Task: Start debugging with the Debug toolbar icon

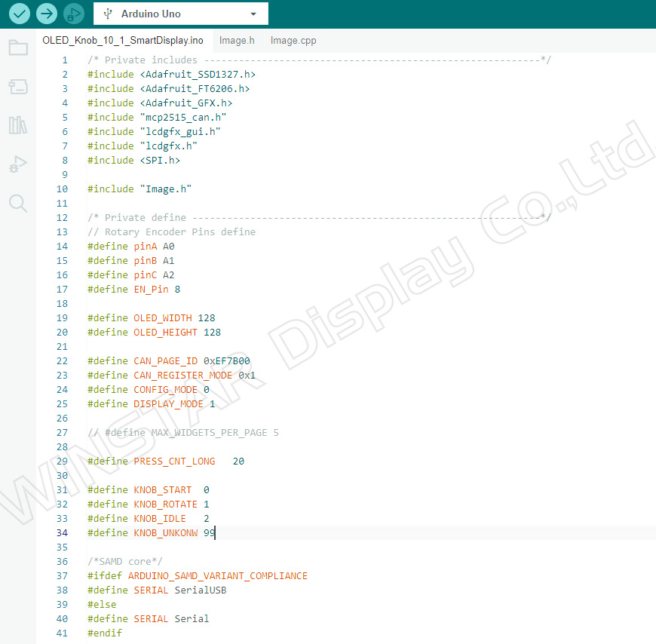Action: 74,14
